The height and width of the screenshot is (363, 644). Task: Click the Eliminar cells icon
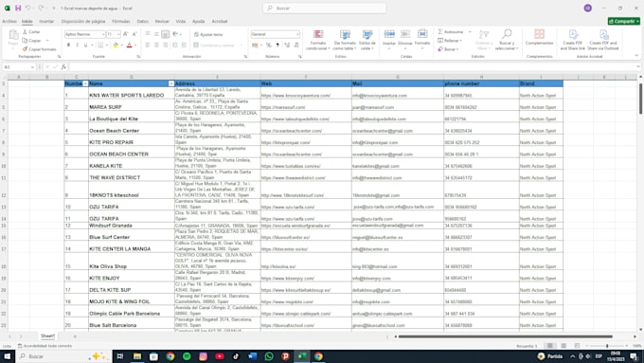[405, 34]
